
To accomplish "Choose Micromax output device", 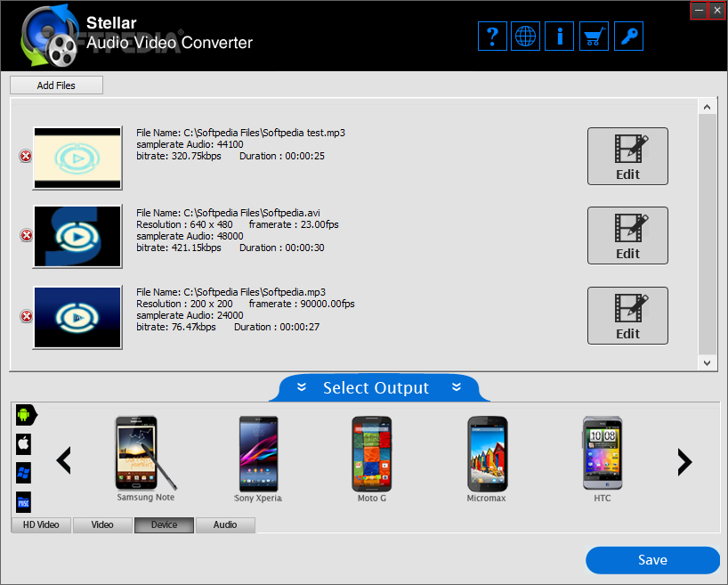I will (x=487, y=459).
